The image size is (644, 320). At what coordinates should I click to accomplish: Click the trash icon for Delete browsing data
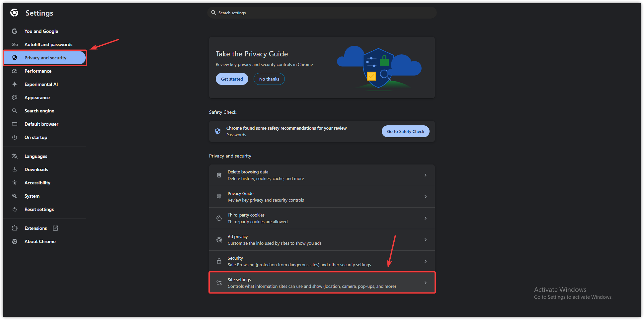[x=219, y=175]
